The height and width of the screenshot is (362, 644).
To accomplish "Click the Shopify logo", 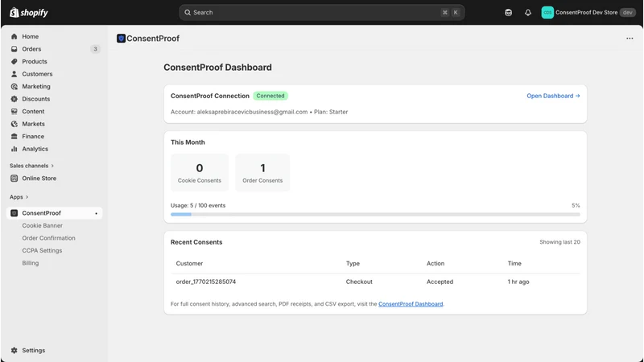I will [x=29, y=12].
